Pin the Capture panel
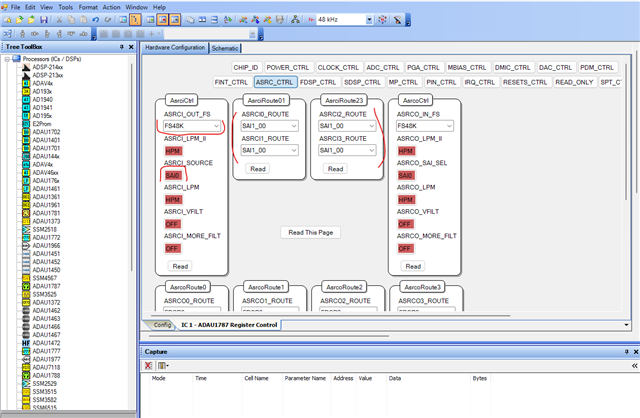640x418 pixels. [627, 351]
